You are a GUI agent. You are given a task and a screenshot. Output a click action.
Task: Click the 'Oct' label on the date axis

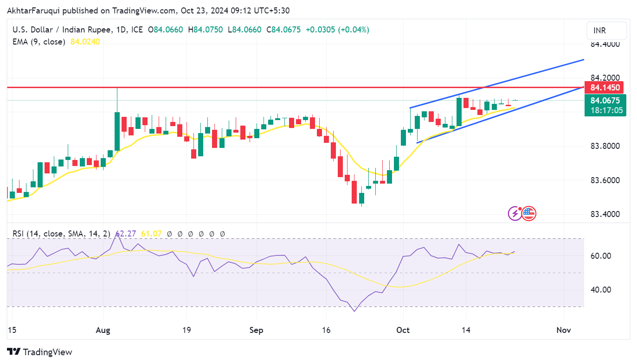(403, 330)
